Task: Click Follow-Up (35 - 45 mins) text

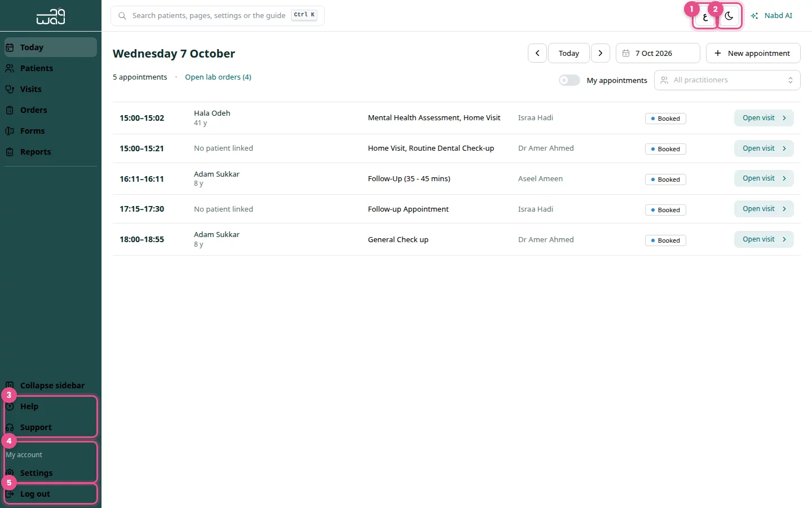Action: tap(409, 178)
